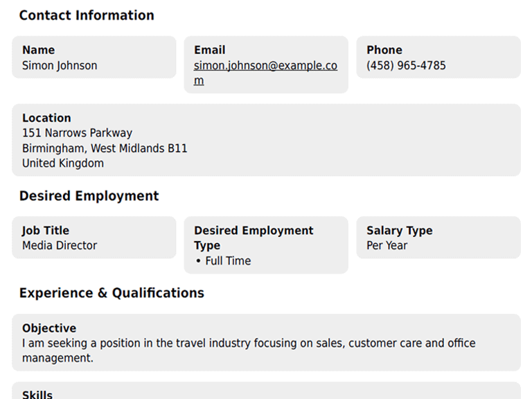Click the United Kingdom country text

coord(63,163)
